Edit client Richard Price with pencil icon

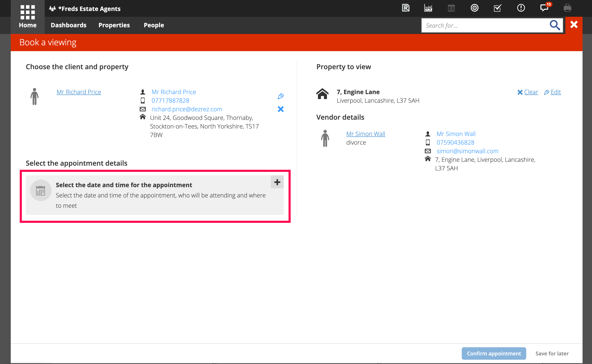click(281, 96)
